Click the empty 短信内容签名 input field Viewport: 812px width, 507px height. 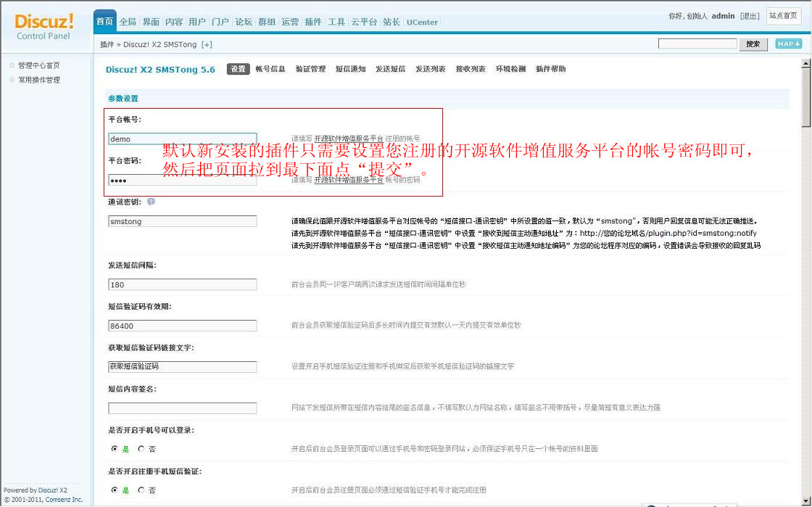pos(182,408)
